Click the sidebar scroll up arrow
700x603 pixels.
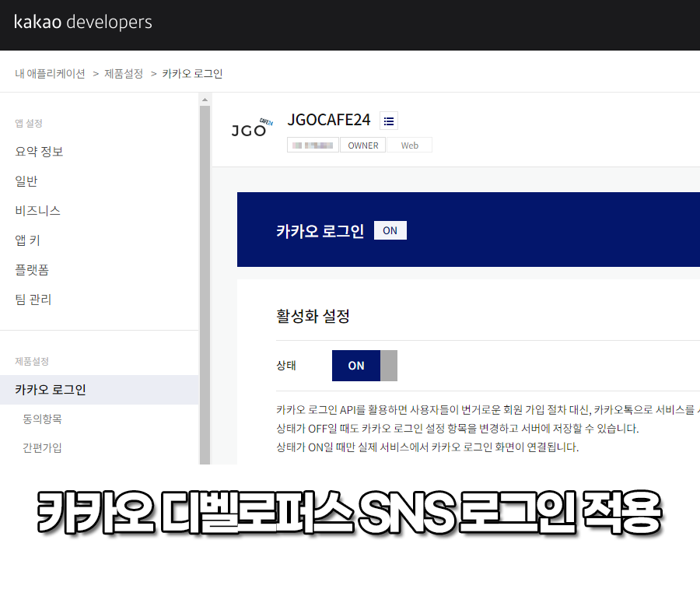[205, 100]
